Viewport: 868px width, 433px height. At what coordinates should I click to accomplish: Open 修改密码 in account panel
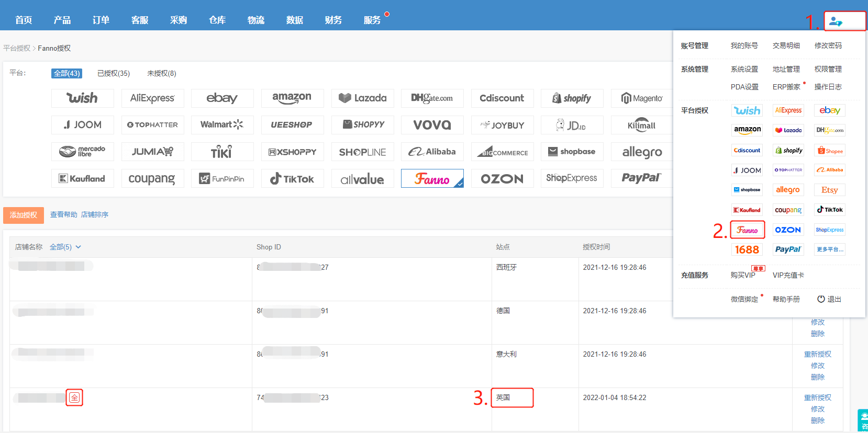[828, 45]
